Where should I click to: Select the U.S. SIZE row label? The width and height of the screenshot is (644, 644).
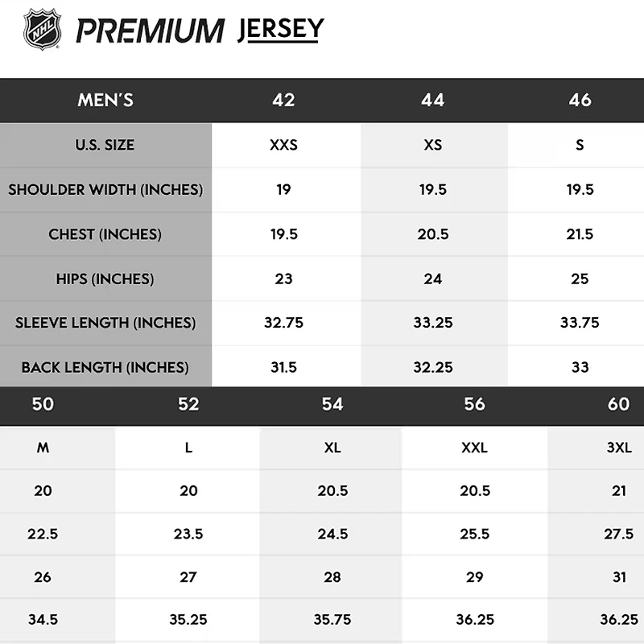click(x=105, y=146)
